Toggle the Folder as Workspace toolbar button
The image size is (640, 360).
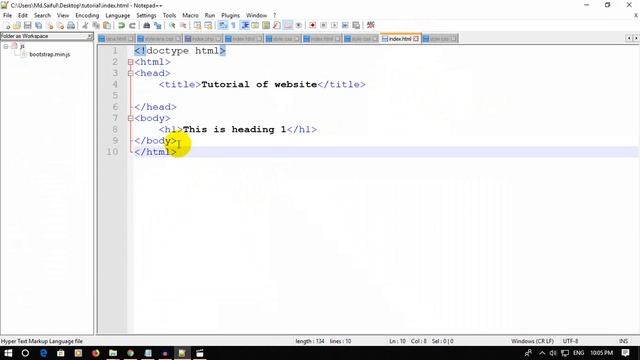(x=288, y=25)
